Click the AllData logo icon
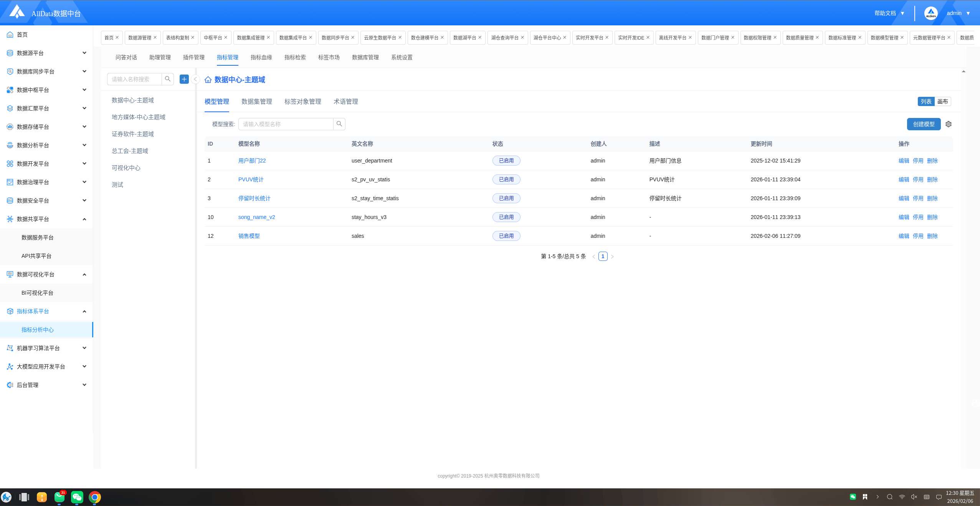 (17, 12)
